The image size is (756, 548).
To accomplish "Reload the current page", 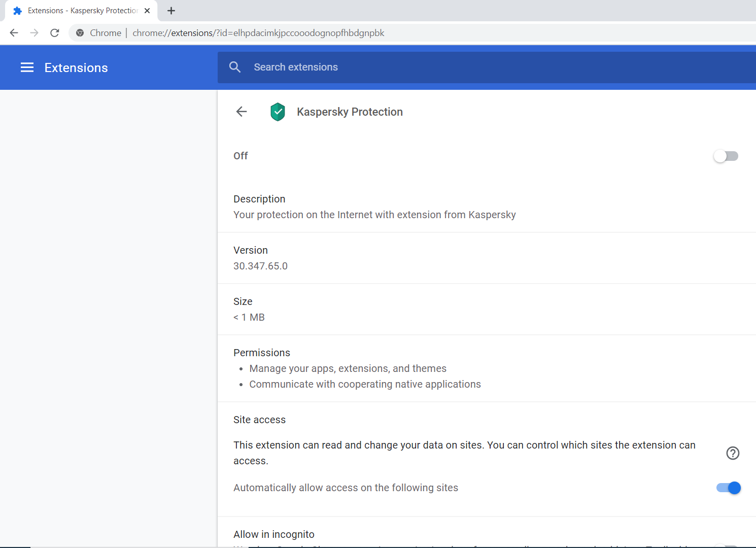I will [x=55, y=33].
